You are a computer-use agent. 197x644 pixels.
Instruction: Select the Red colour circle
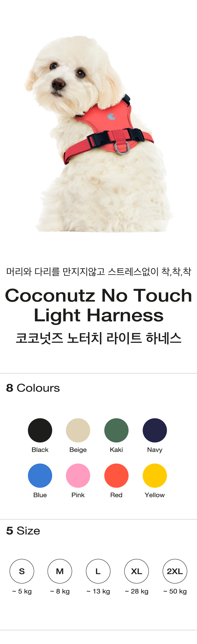coord(116,475)
